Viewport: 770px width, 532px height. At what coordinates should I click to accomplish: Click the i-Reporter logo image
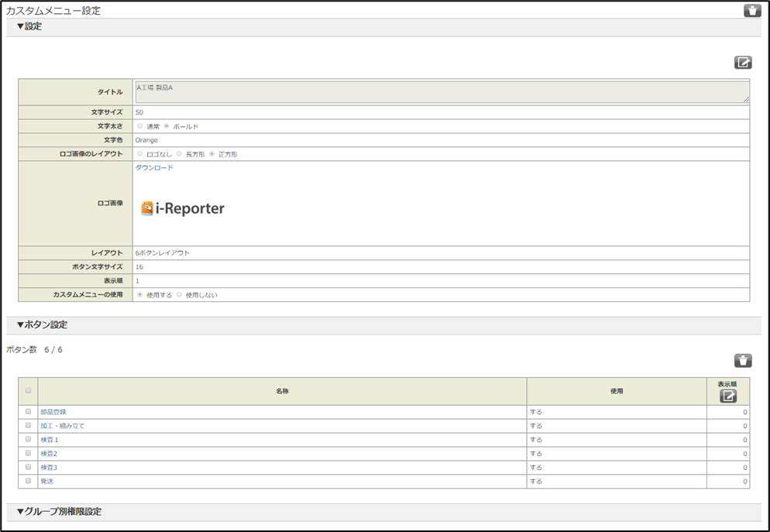(x=183, y=208)
